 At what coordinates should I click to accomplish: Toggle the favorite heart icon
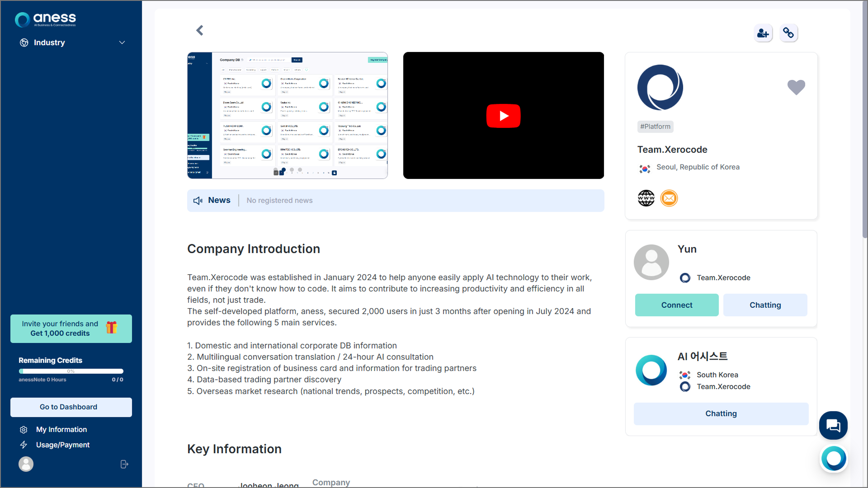tap(796, 87)
